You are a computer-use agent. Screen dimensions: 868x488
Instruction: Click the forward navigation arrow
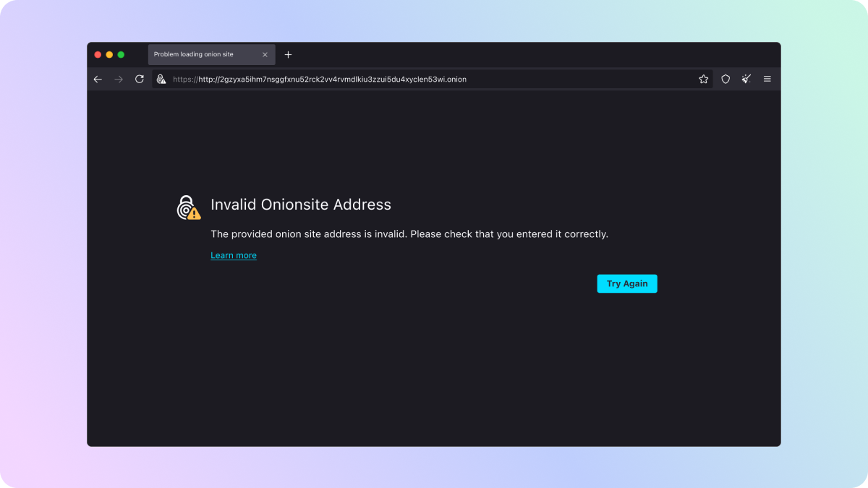coord(119,80)
